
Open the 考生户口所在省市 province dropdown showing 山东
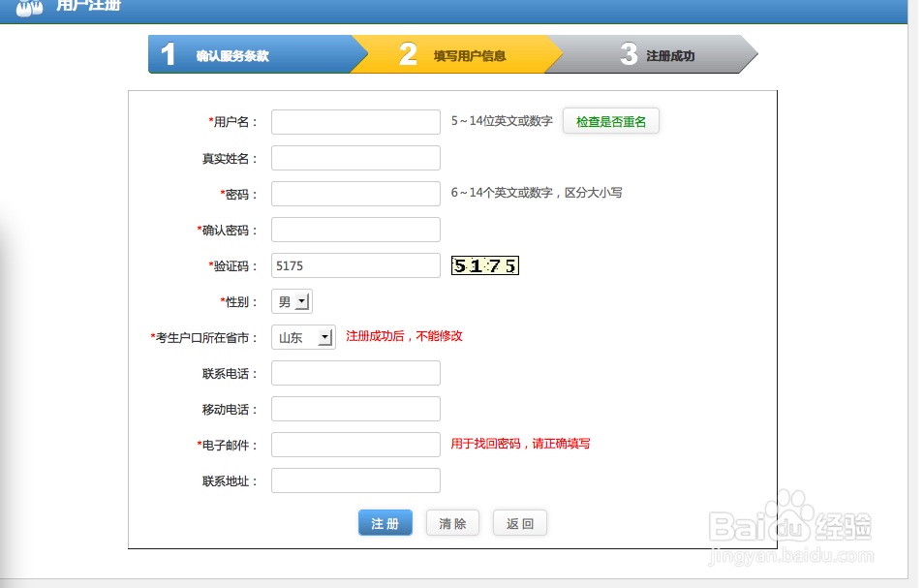302,336
